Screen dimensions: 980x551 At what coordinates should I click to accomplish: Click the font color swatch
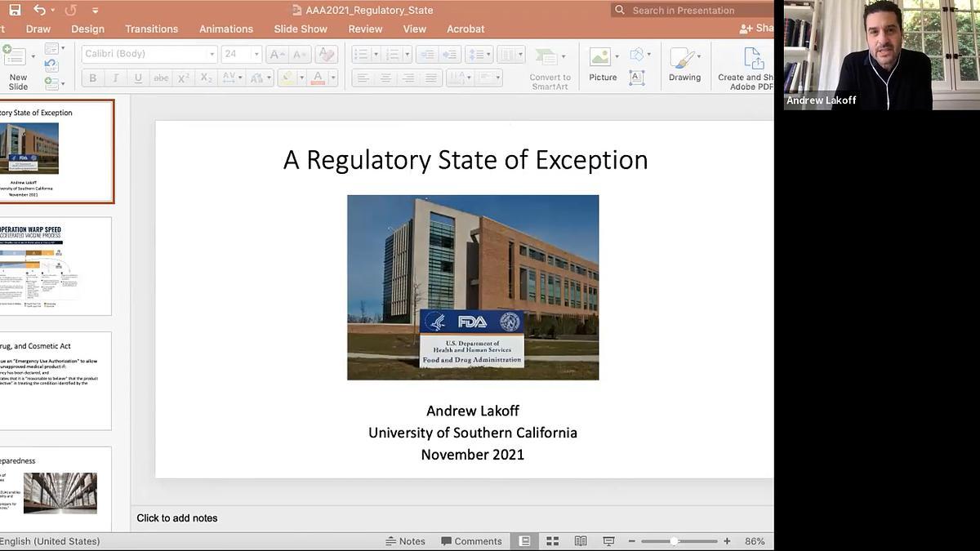point(318,78)
